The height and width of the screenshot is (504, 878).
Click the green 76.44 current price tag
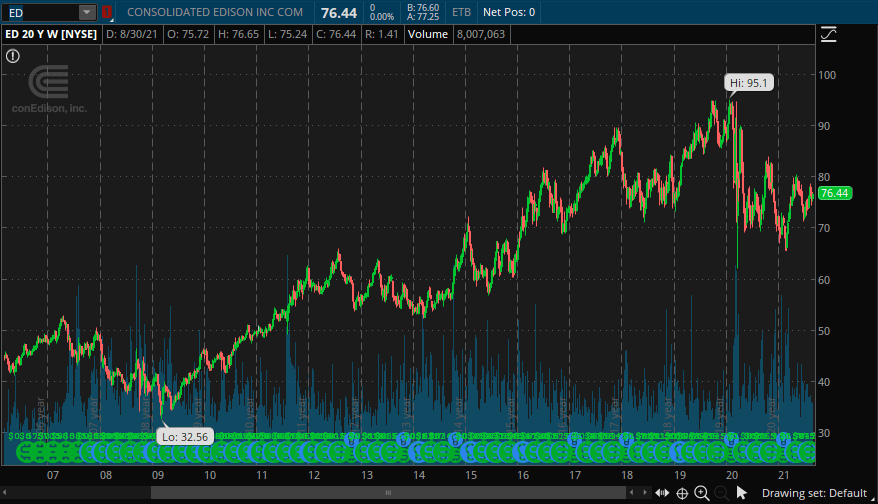tap(835, 193)
